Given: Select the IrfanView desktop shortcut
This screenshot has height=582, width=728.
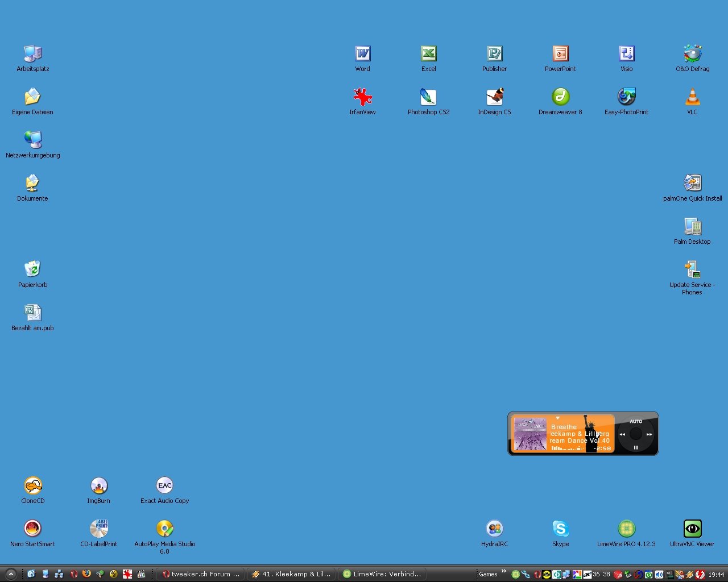Looking at the screenshot, I should tap(362, 97).
